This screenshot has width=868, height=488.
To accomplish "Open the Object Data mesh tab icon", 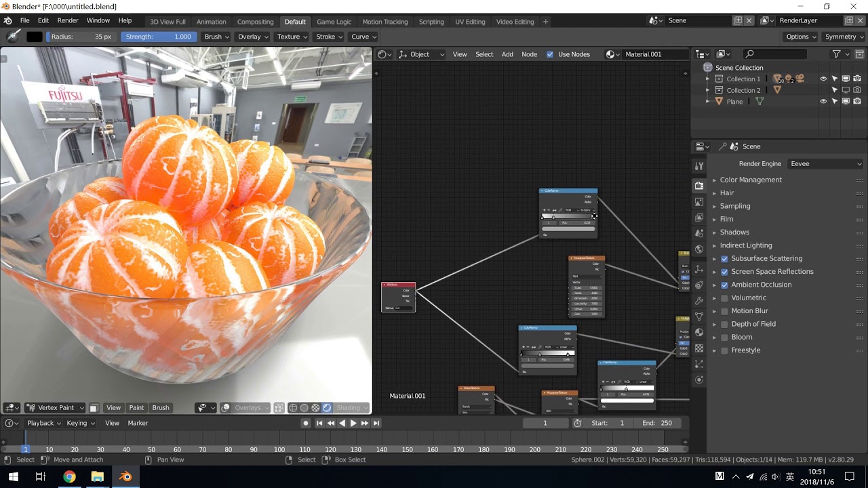I will (x=699, y=317).
